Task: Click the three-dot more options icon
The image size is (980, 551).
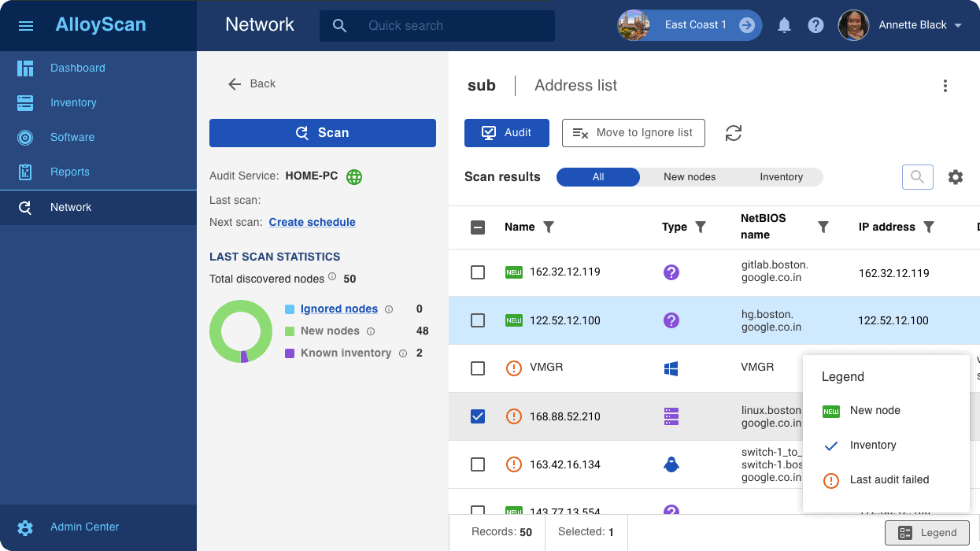Action: point(945,86)
